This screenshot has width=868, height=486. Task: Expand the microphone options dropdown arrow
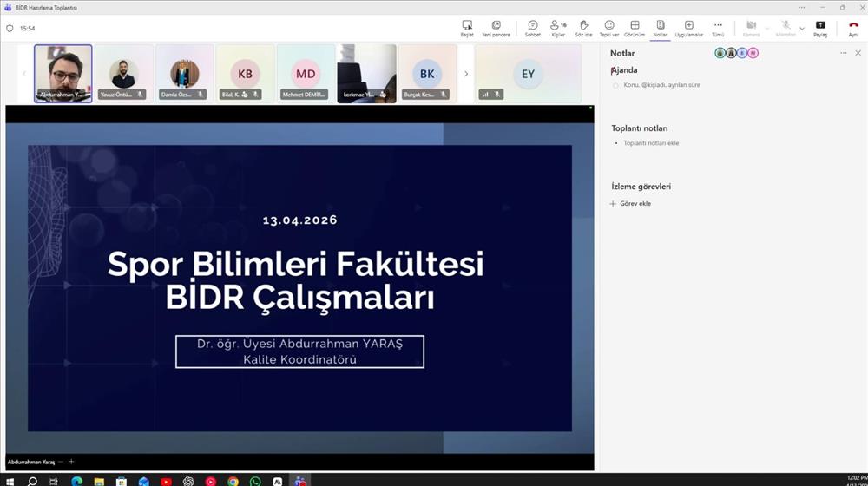(800, 28)
